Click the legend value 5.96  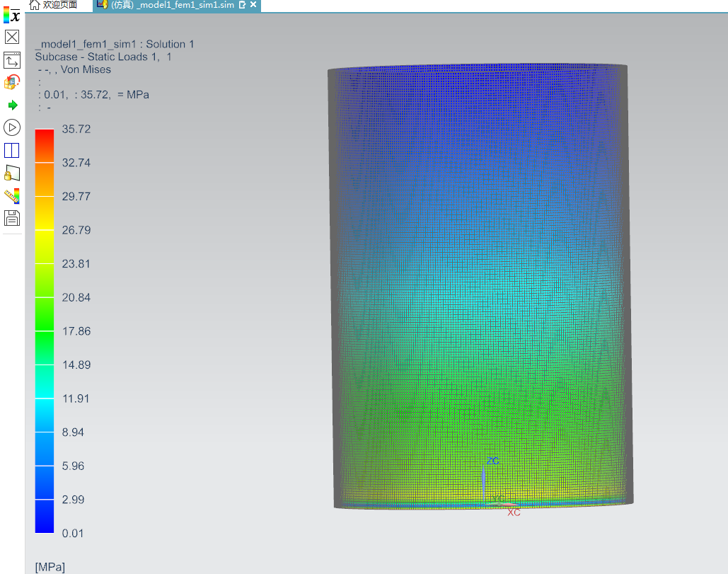pos(73,466)
